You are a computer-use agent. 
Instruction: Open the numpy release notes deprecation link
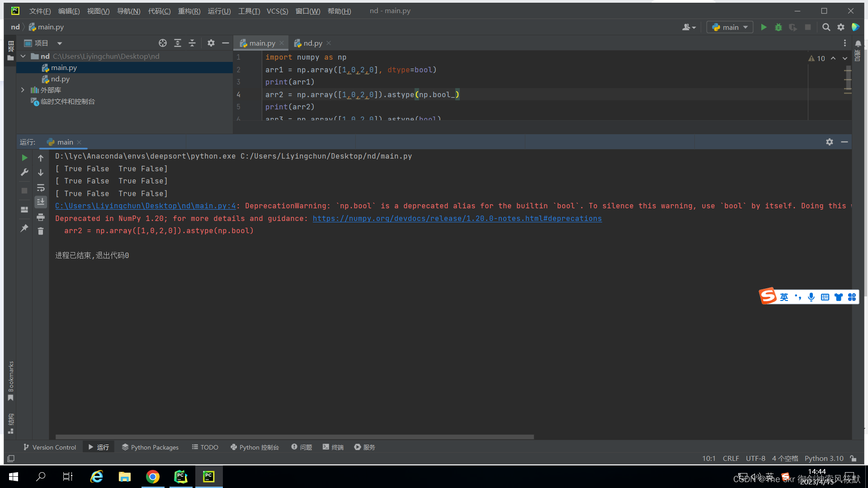point(457,218)
